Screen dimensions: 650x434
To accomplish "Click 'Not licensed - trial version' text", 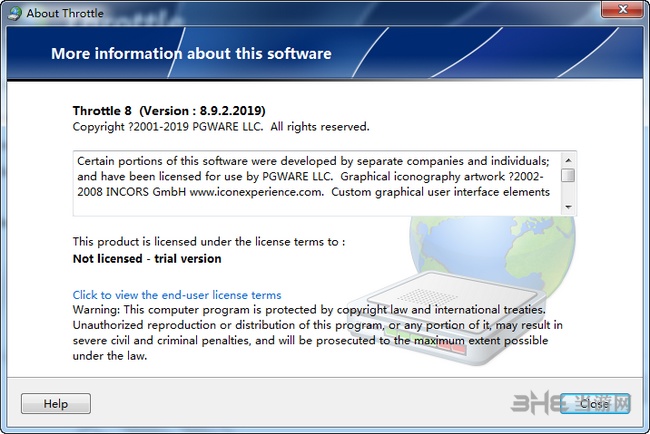I will click(x=147, y=259).
